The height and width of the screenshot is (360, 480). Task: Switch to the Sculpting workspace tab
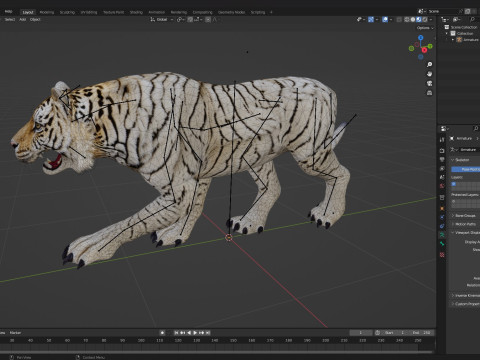pos(67,12)
